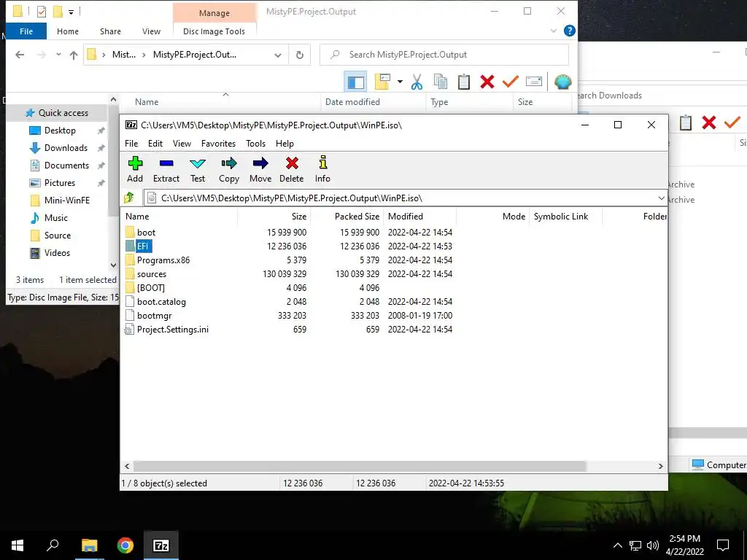Show hidden system tray icons
Screen dimensions: 747x560
point(617,545)
